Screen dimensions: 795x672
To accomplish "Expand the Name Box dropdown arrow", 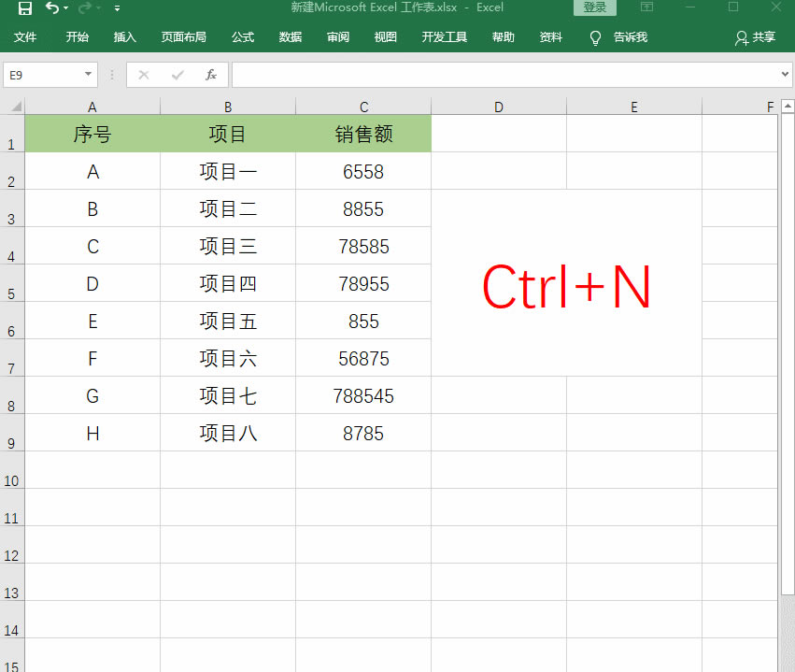I will (88, 75).
